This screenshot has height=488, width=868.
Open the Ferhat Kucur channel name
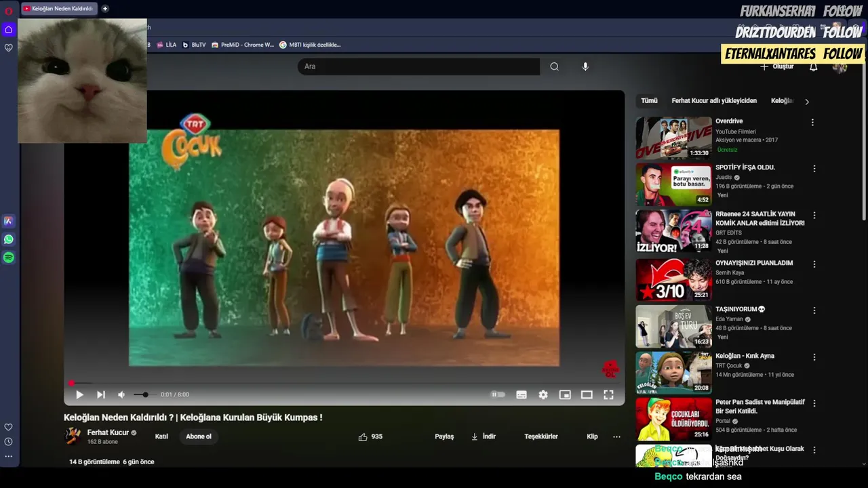pyautogui.click(x=108, y=432)
